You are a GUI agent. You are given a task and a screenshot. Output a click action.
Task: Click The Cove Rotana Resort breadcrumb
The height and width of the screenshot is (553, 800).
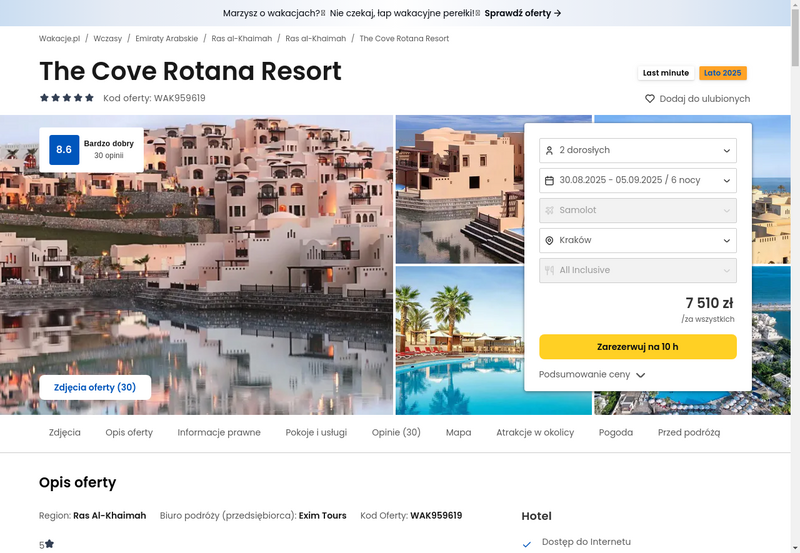(x=404, y=38)
